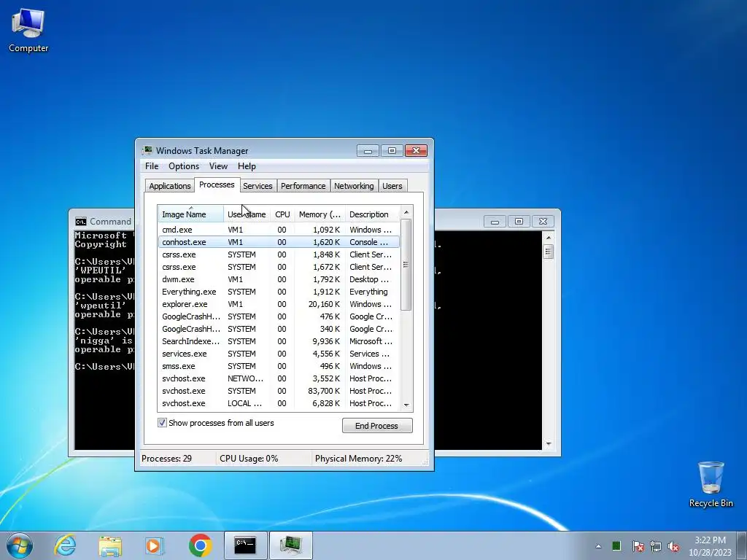Select the conhost.exe process row
Screen dimensions: 747x560
(x=279, y=242)
